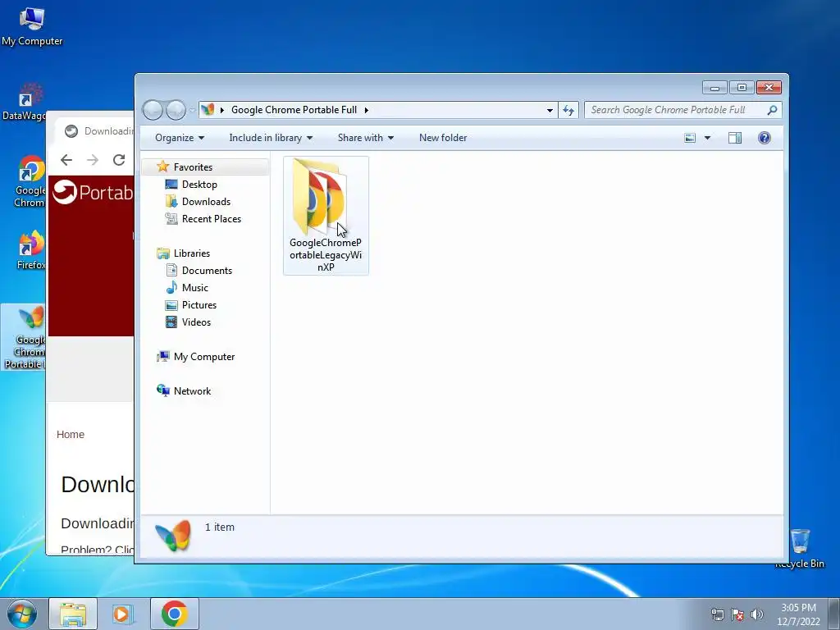Screen dimensions: 840x630
Task: Open the Windows Start menu
Action: coord(22,614)
